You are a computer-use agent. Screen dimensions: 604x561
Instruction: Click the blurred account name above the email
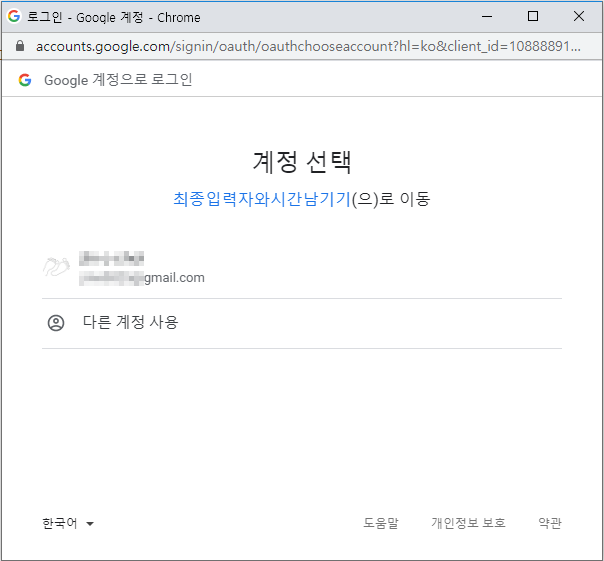(111, 259)
